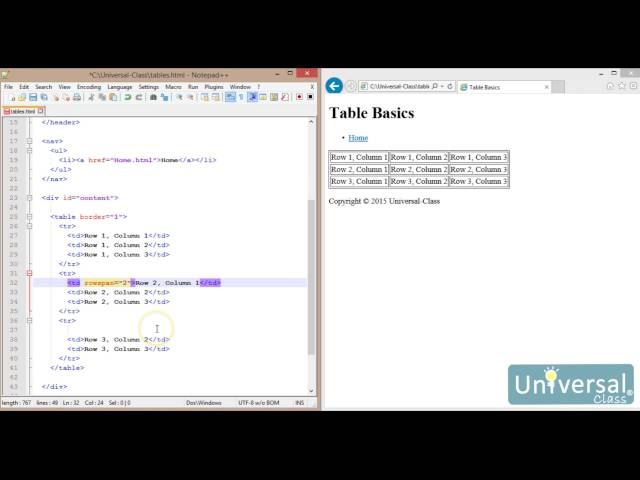Click the Close All toolbar icon
This screenshot has width=640, height=480.
click(x=66, y=97)
